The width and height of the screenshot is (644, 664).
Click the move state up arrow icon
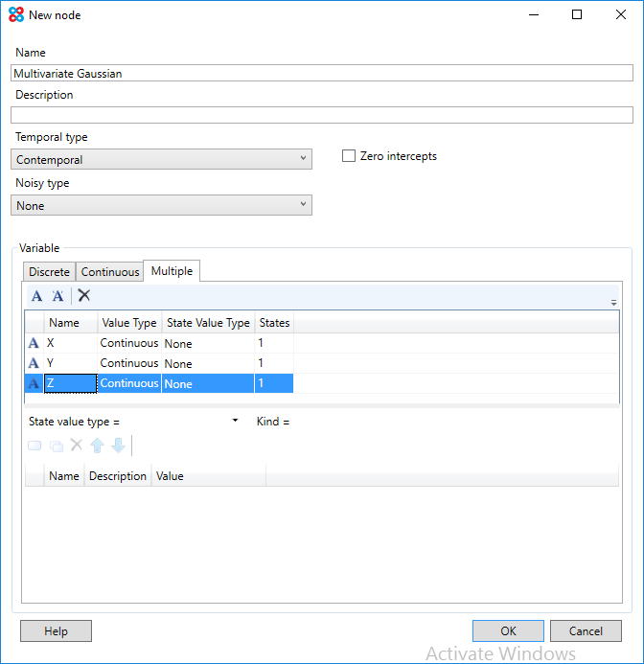tap(98, 446)
